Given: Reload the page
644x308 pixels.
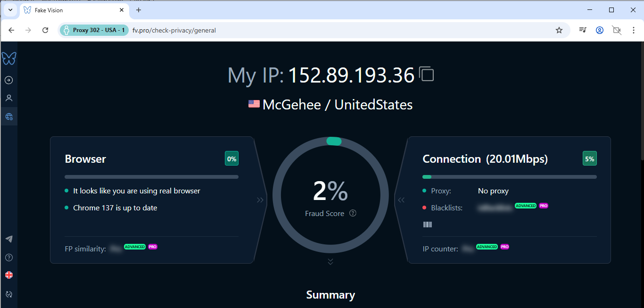Looking at the screenshot, I should pyautogui.click(x=45, y=30).
